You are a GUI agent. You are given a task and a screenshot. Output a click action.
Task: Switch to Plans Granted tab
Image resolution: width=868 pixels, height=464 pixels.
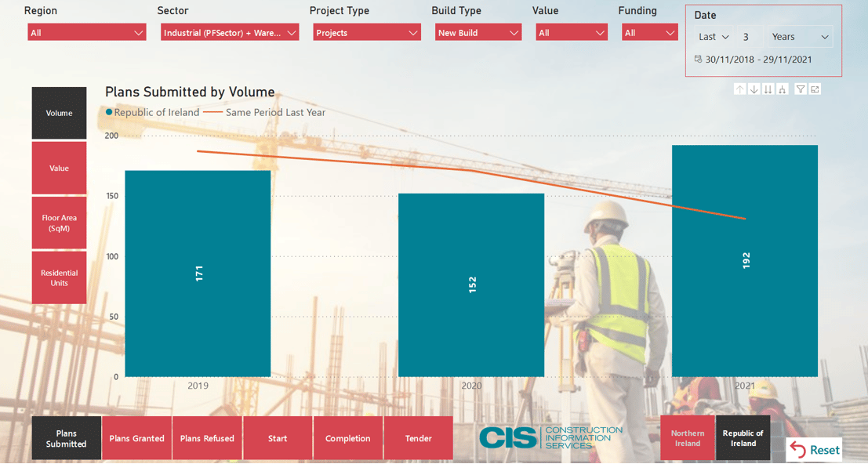(136, 438)
